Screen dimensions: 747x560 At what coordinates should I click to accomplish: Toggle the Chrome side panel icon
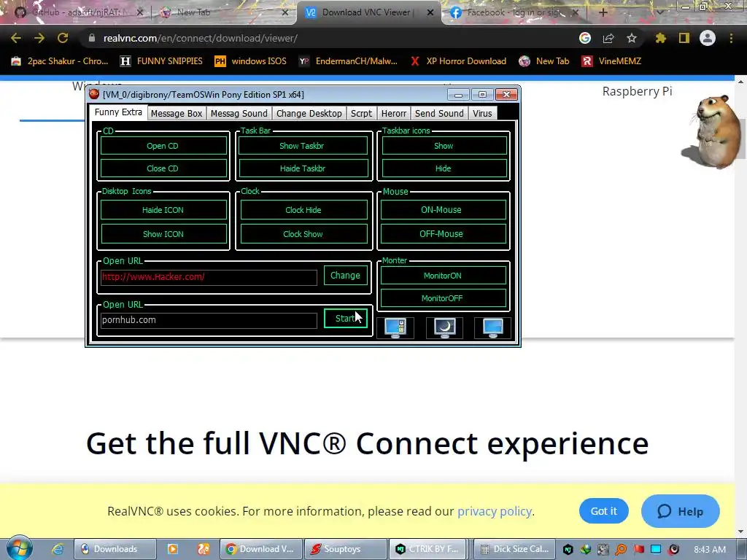coord(684,38)
